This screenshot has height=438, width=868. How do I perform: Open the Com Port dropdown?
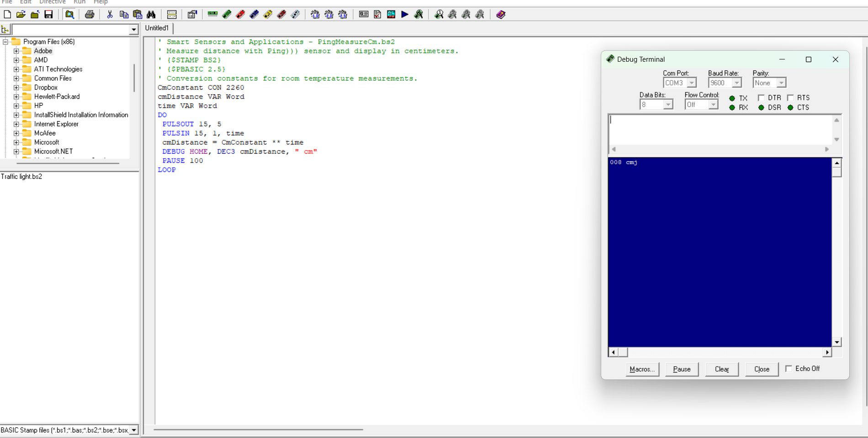coord(692,83)
